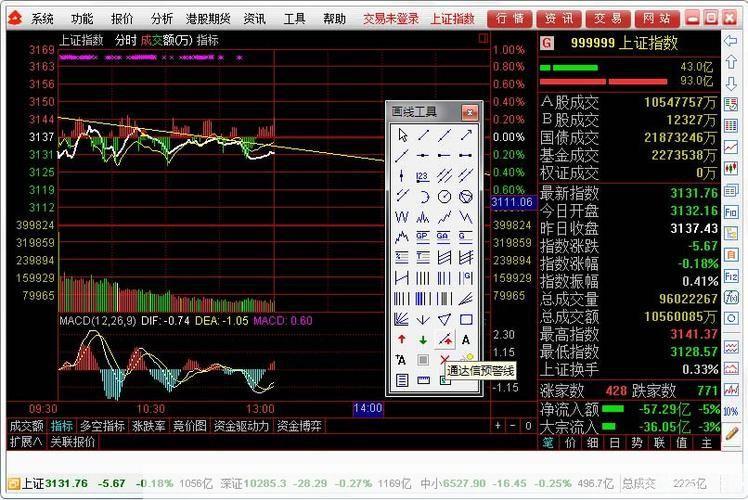Click the up arrow in right sidebar

point(731,62)
